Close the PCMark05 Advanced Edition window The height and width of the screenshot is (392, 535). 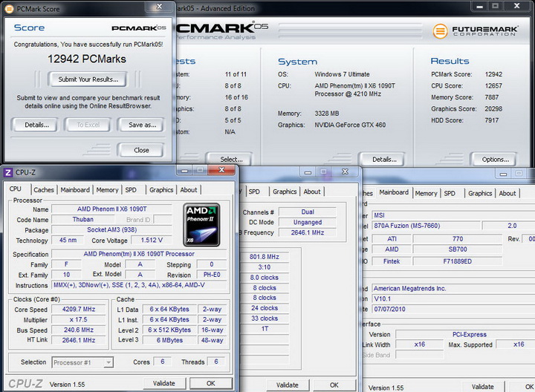coord(516,6)
